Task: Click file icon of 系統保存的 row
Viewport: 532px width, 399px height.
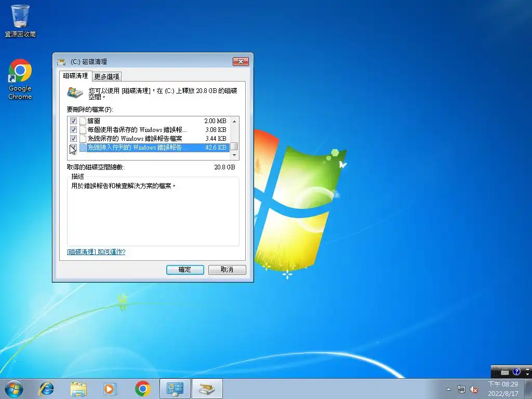Action: (83, 138)
